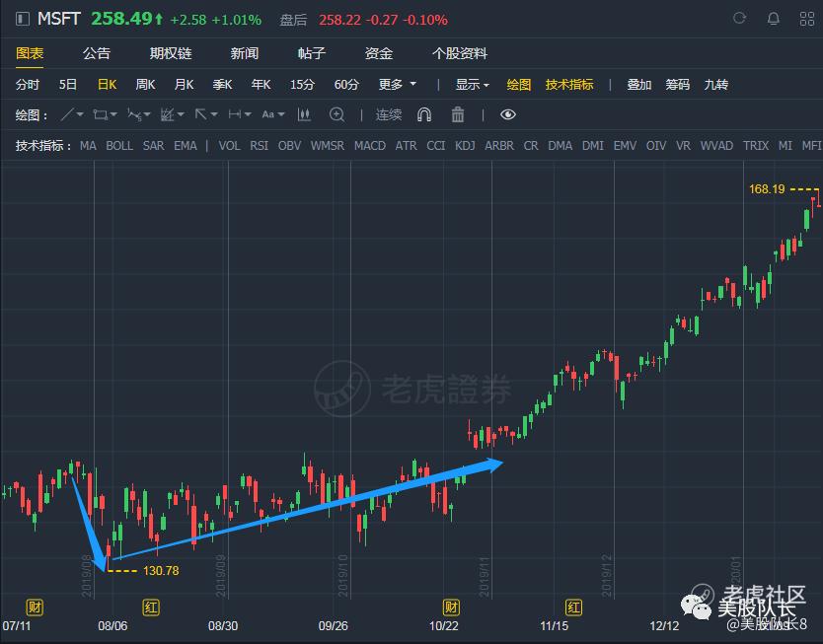Open the Aa text tool dropdown arrow
The width and height of the screenshot is (823, 644).
click(281, 114)
